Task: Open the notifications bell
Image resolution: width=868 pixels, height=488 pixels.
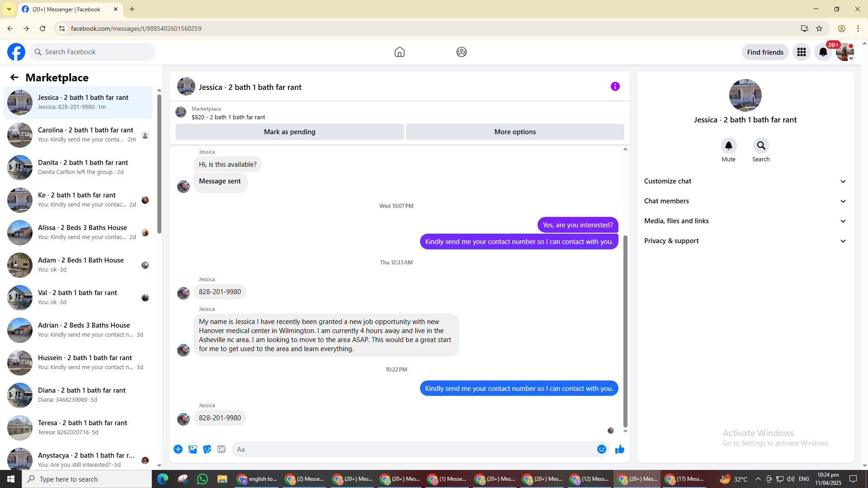Action: [x=823, y=52]
